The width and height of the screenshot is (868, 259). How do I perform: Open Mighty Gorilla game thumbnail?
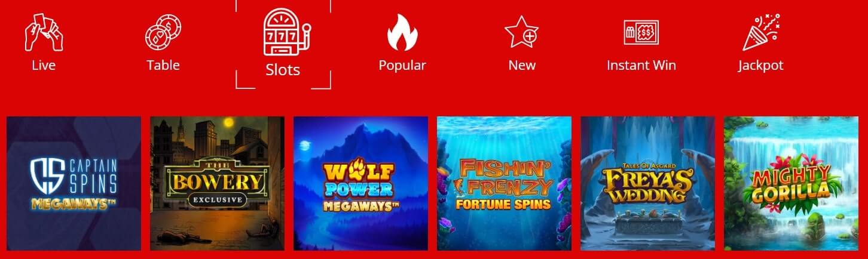(x=791, y=183)
